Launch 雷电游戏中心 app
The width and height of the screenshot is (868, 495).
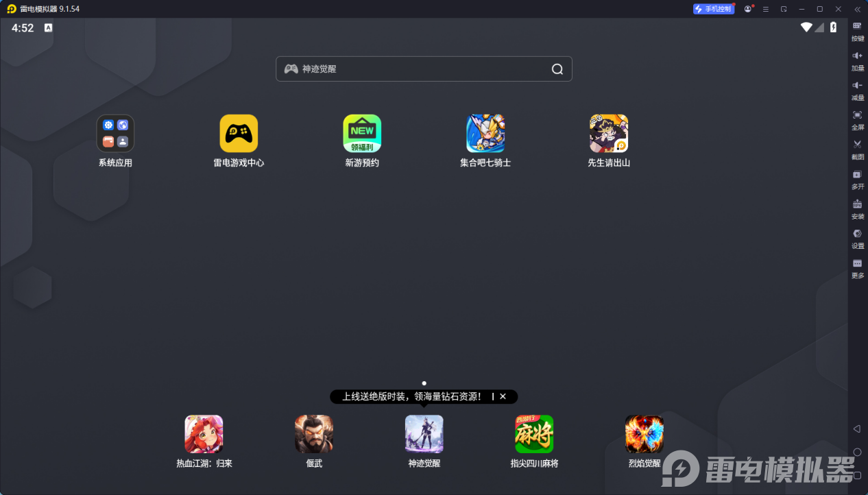tap(239, 134)
